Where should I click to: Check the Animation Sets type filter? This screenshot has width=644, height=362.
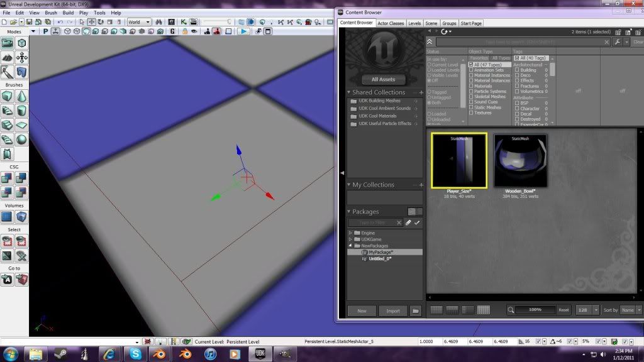[471, 70]
